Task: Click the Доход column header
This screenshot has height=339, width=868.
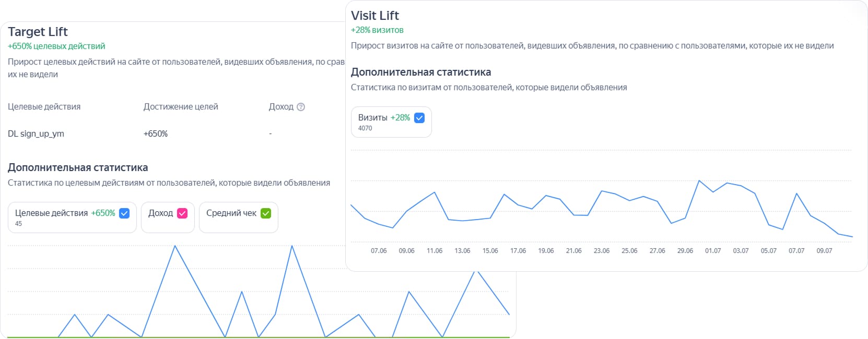Action: click(x=281, y=107)
